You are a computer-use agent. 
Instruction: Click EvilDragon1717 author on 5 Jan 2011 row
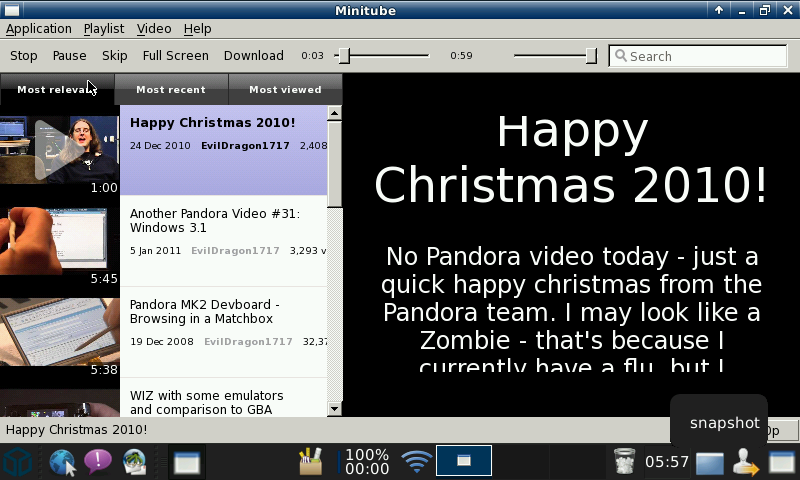tap(235, 250)
